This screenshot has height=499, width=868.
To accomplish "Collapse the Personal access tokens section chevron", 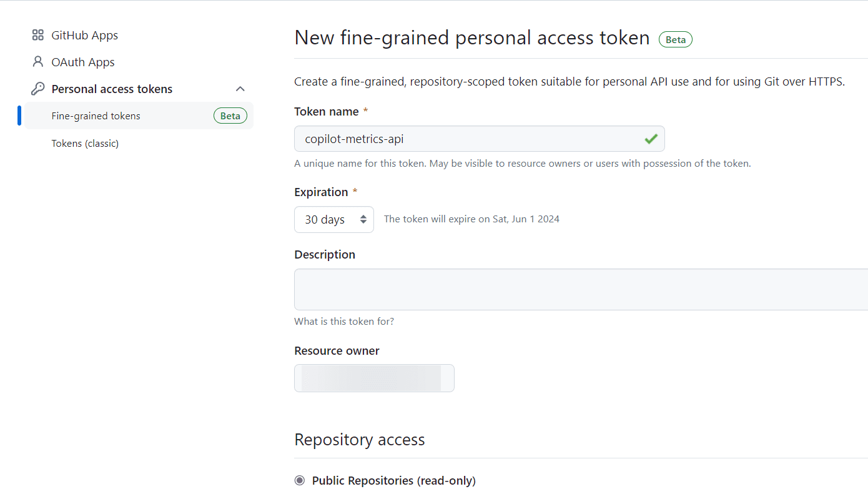I will pyautogui.click(x=240, y=89).
